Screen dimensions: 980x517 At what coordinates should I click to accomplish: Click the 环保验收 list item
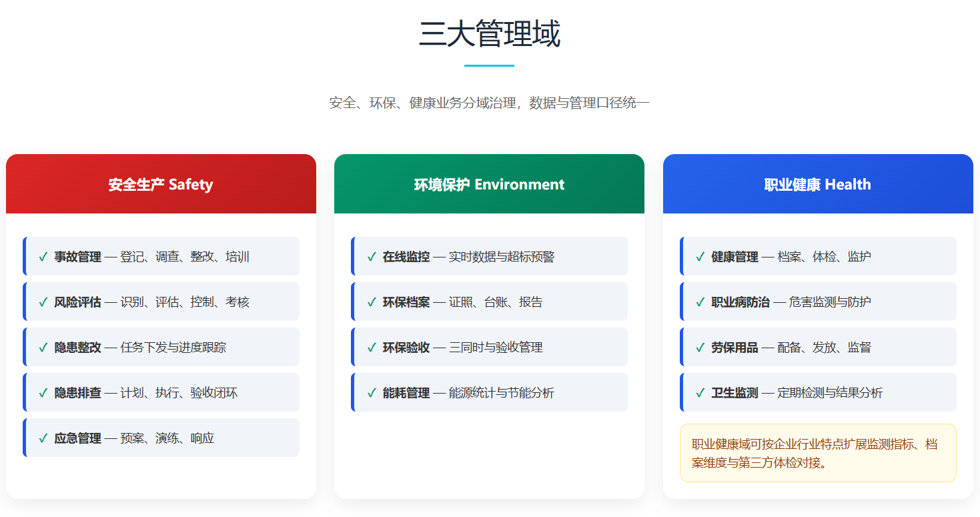pos(490,348)
